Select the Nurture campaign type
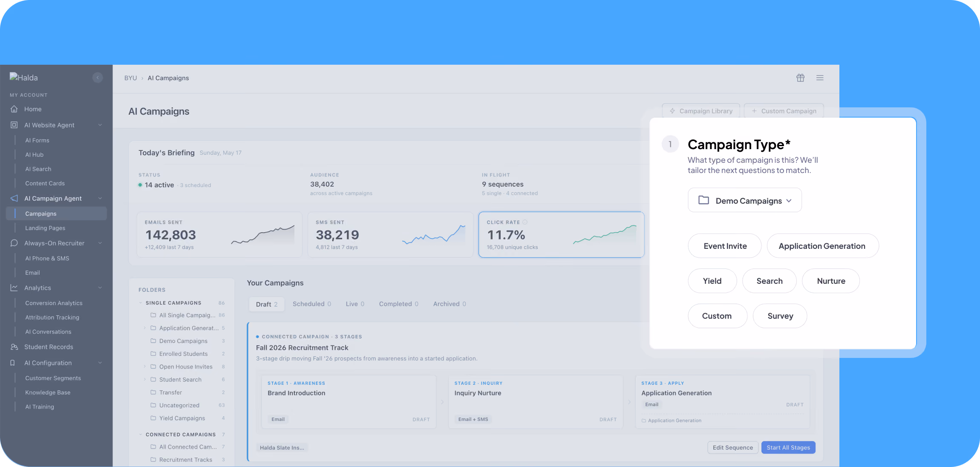 tap(831, 281)
